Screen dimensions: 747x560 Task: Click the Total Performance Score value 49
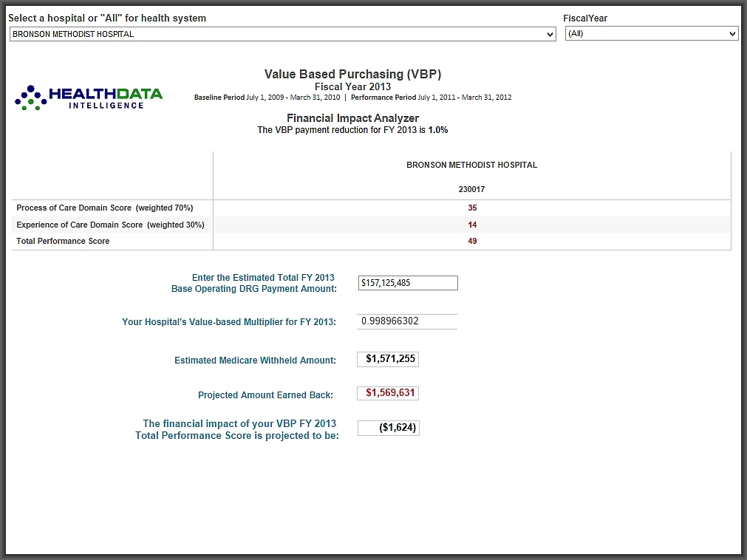pyautogui.click(x=472, y=241)
